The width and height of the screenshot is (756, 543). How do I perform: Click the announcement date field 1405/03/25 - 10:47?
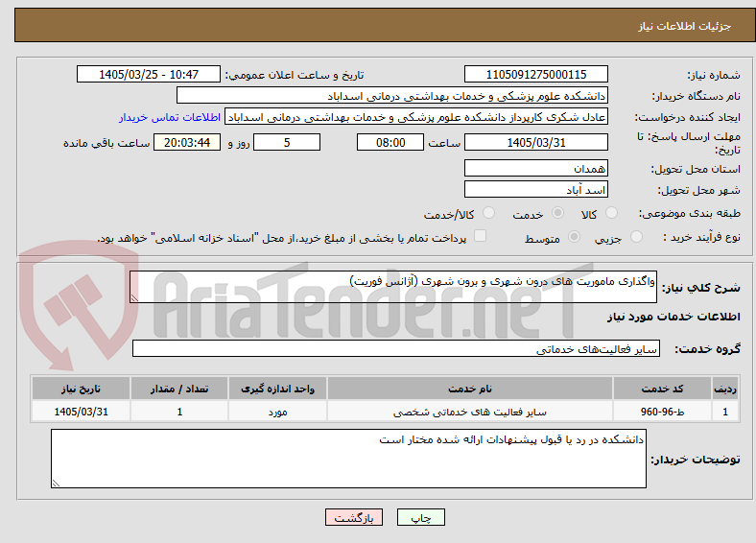(149, 74)
